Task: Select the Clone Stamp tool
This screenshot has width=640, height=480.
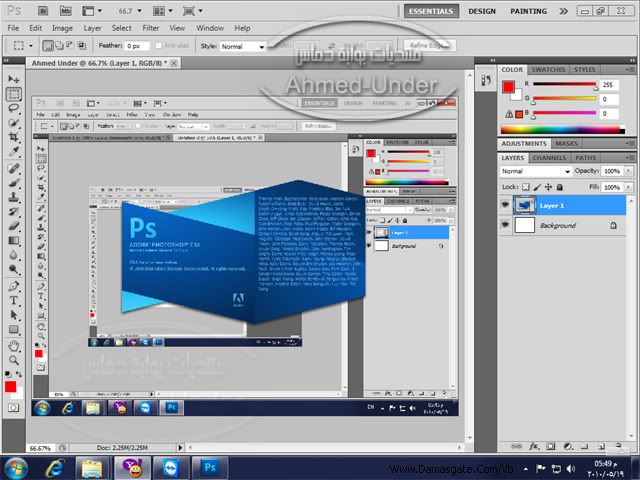Action: pyautogui.click(x=13, y=197)
